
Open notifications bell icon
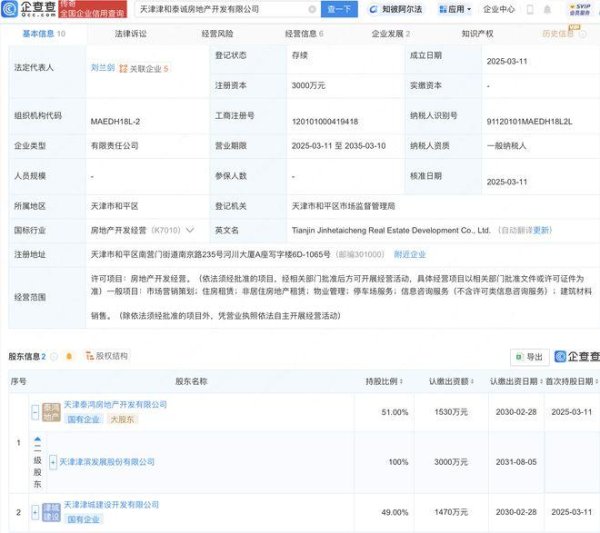click(x=547, y=9)
